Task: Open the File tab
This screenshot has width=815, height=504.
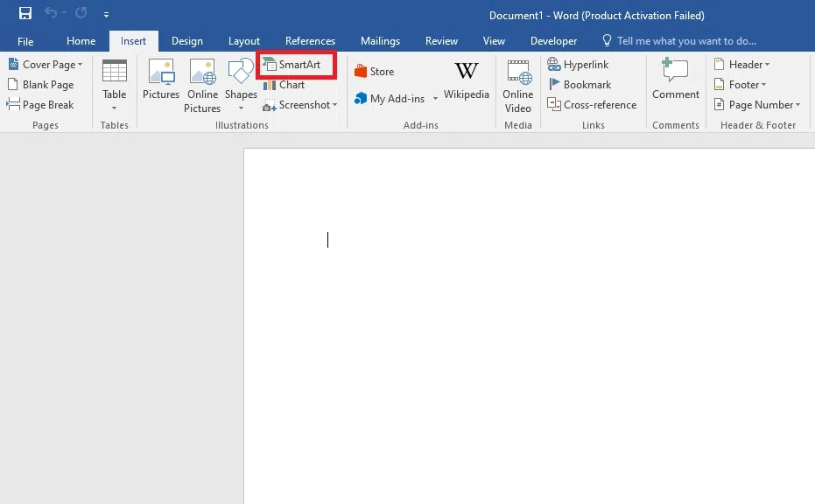Action: (25, 41)
